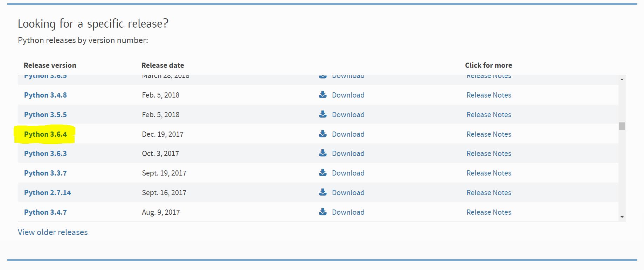View Release Notes for Python 3.4.7
This screenshot has height=270, width=644.
click(489, 212)
